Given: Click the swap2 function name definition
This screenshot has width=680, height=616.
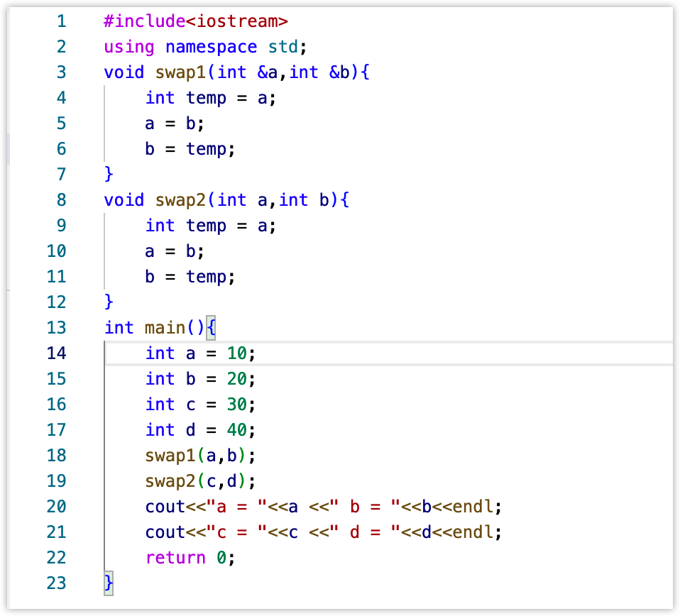Looking at the screenshot, I should click(x=181, y=200).
